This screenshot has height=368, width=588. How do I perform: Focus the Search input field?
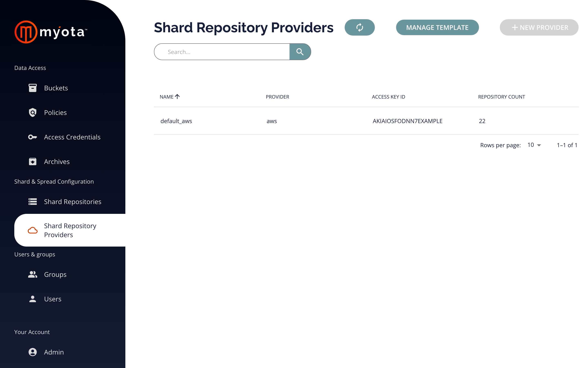pyautogui.click(x=222, y=52)
